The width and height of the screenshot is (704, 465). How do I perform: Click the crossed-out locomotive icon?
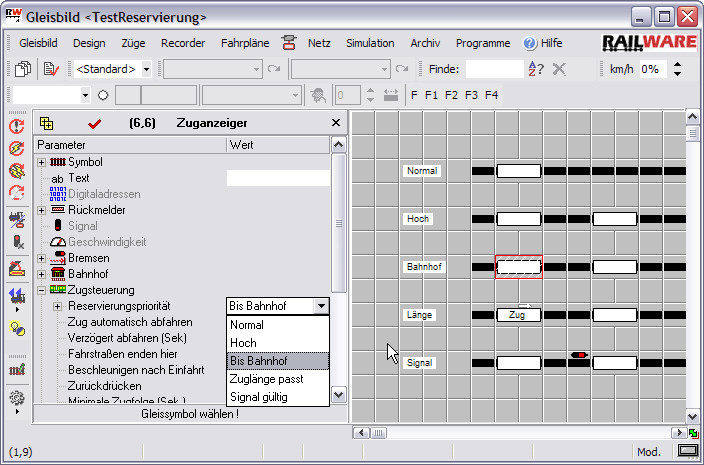point(17,220)
